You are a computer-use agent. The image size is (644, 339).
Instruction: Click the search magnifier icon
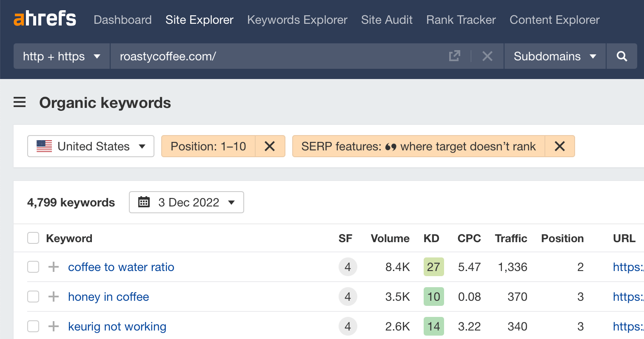(x=621, y=56)
